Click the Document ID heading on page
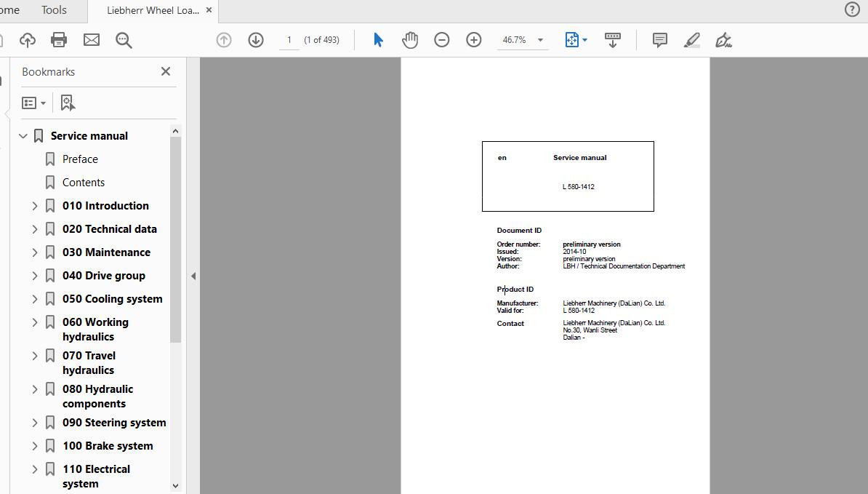The width and height of the screenshot is (868, 494). tap(519, 231)
